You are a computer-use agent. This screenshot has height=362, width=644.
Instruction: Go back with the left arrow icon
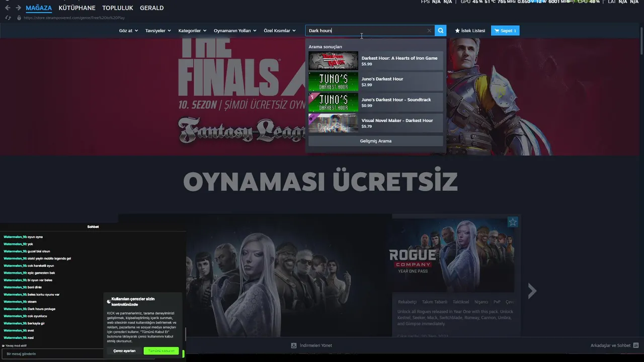8,8
